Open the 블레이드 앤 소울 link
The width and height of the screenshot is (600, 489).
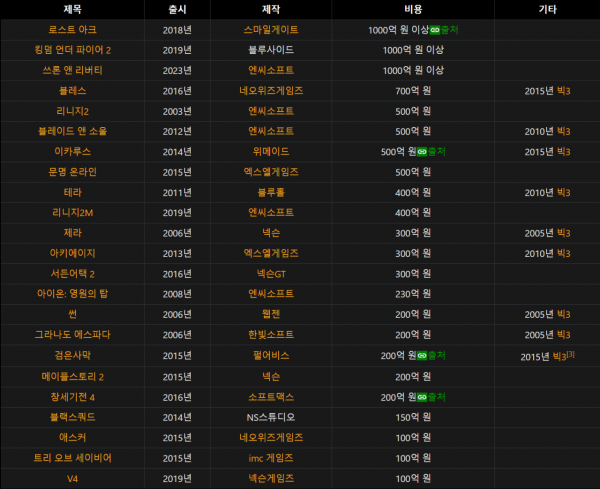[x=72, y=131]
